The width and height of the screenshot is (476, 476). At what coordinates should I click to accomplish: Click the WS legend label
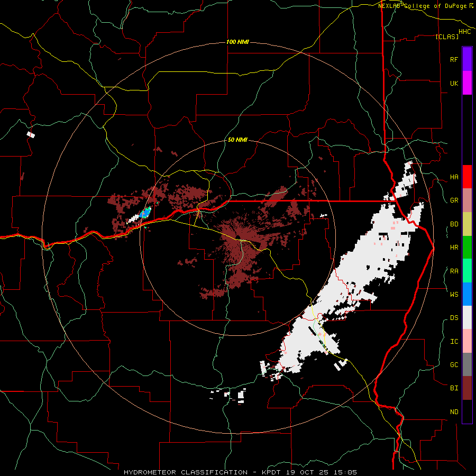point(454,295)
